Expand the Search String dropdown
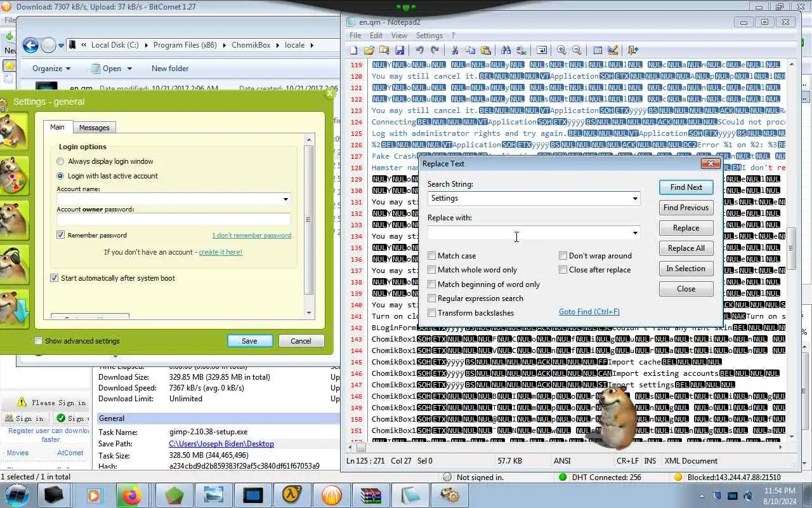The height and width of the screenshot is (508, 812). 634,199
